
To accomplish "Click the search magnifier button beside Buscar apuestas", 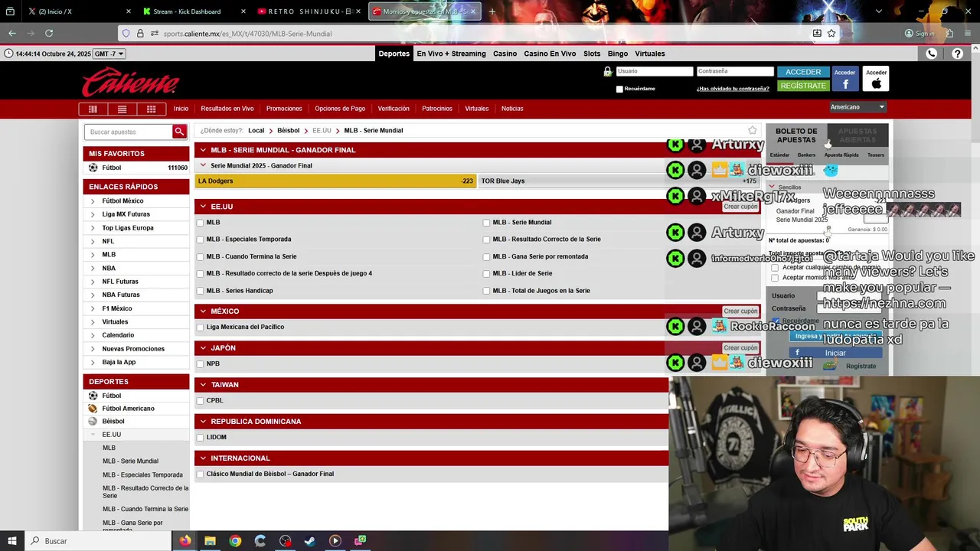I will tap(179, 132).
